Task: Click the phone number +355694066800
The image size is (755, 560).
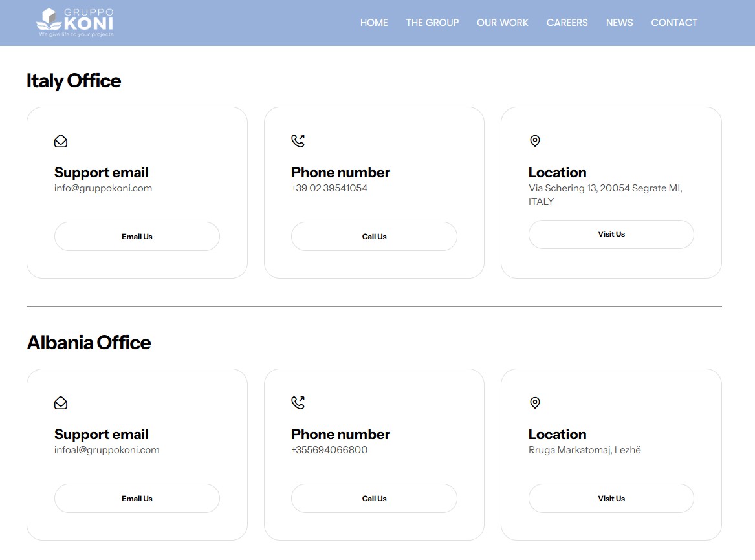Action: click(329, 450)
